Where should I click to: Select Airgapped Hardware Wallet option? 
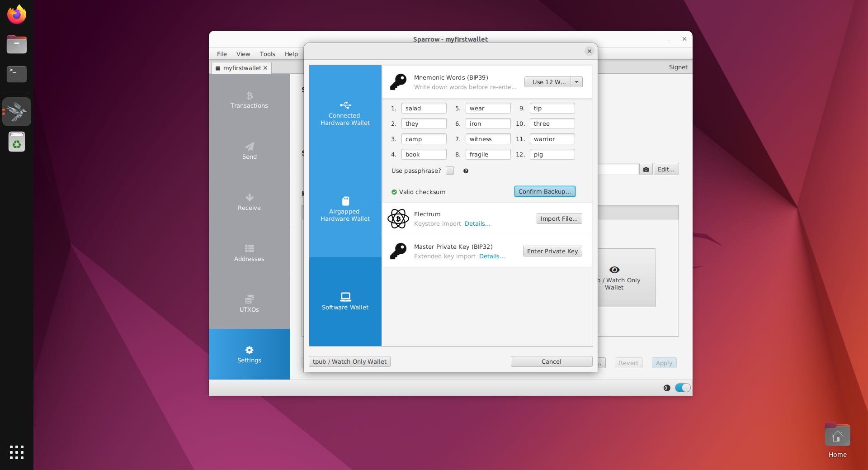(x=345, y=209)
